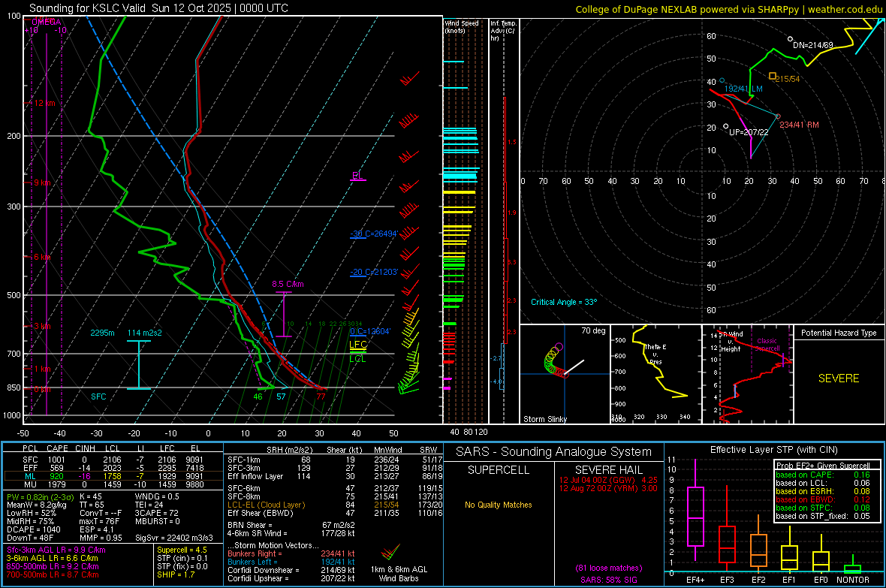The height and width of the screenshot is (588, 886).
Task: Click the 'LCL-EL (Cloud Layer)' orange row
Action: pyautogui.click(x=266, y=505)
